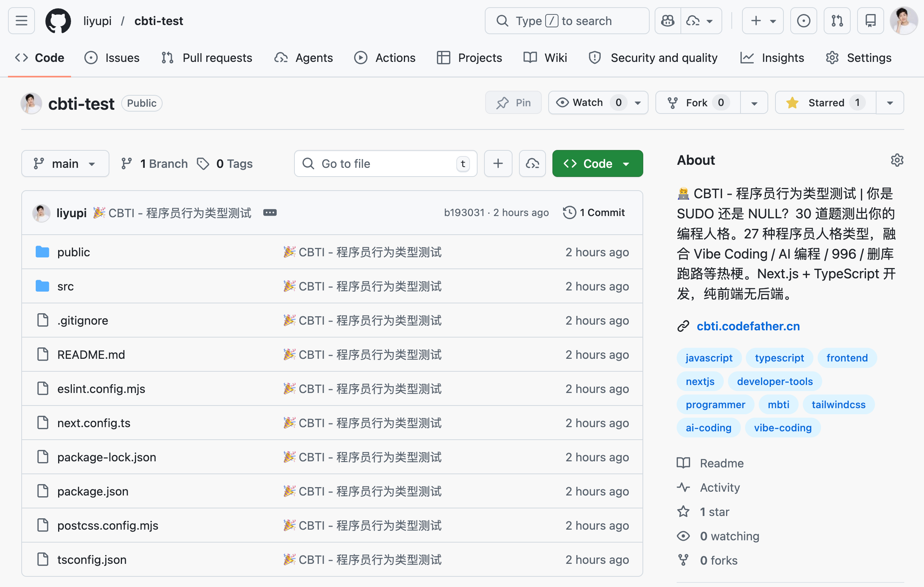Open the Issues inbox icon in the header

(x=803, y=21)
